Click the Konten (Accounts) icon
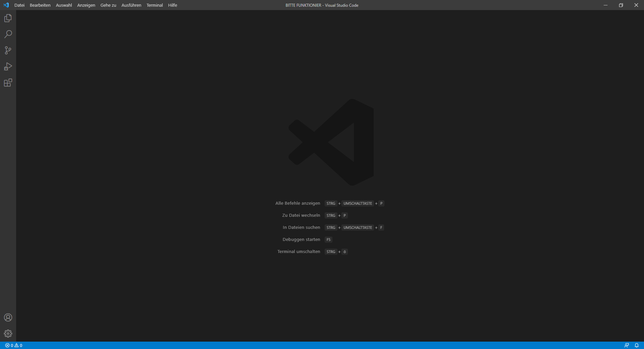 (8, 317)
